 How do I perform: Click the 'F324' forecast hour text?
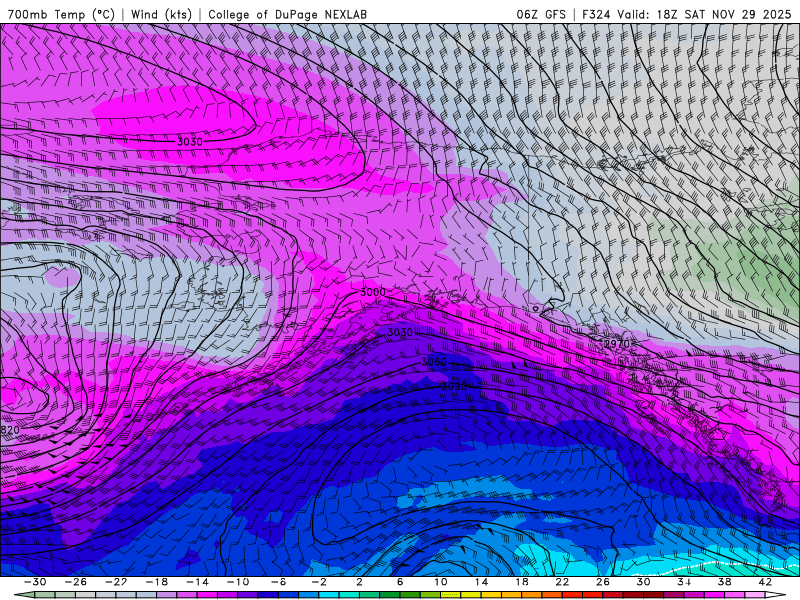coord(596,14)
